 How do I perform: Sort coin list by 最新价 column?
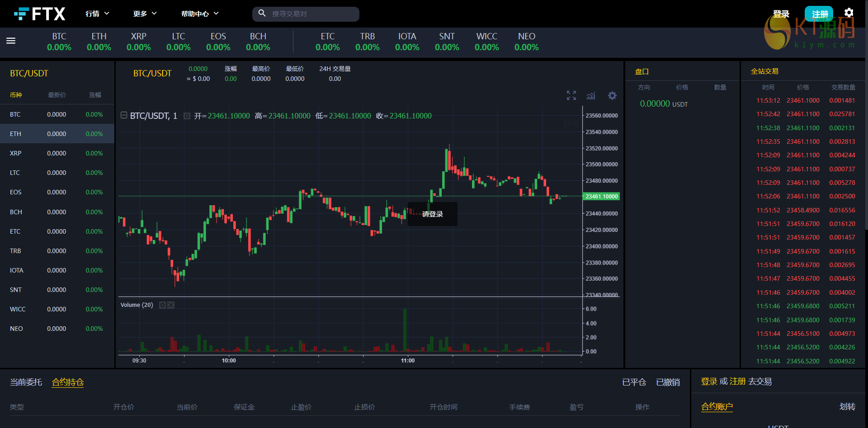pyautogui.click(x=57, y=95)
